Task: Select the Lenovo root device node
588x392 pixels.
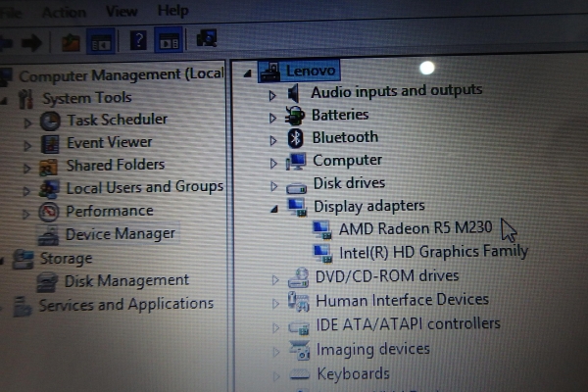Action: [x=311, y=71]
